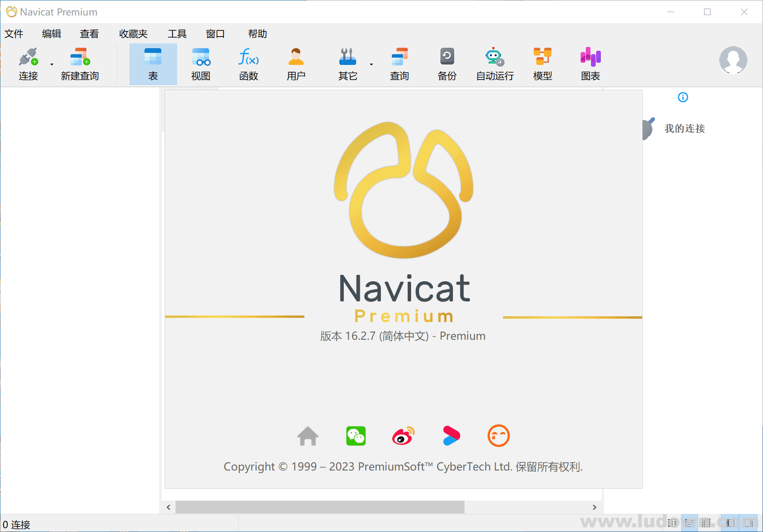Click the Function f(x) icon

coord(249,57)
